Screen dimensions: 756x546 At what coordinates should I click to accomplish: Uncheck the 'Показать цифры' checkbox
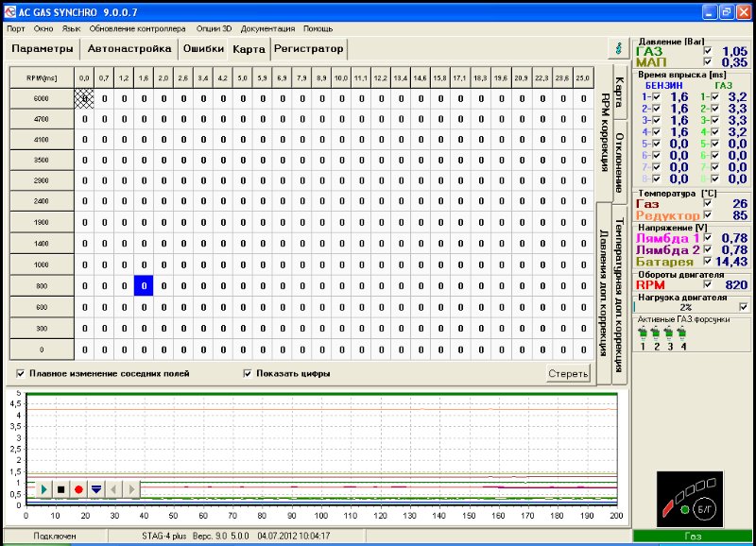[x=248, y=373]
